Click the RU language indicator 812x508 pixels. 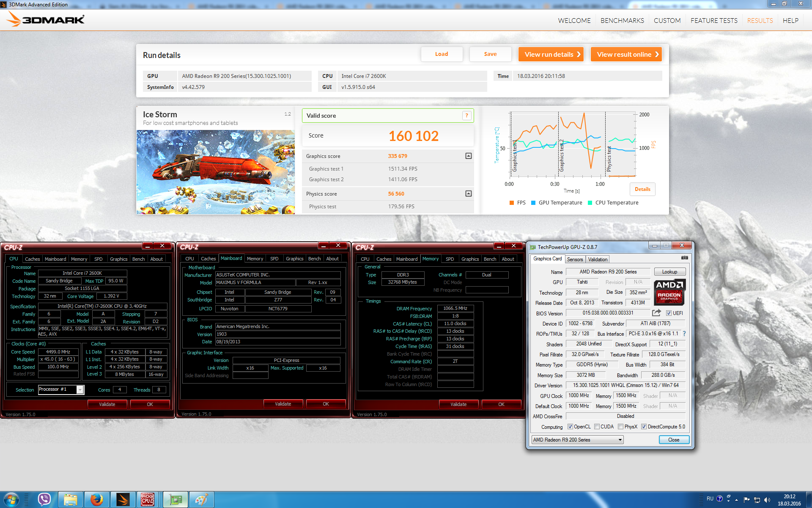pyautogui.click(x=710, y=499)
